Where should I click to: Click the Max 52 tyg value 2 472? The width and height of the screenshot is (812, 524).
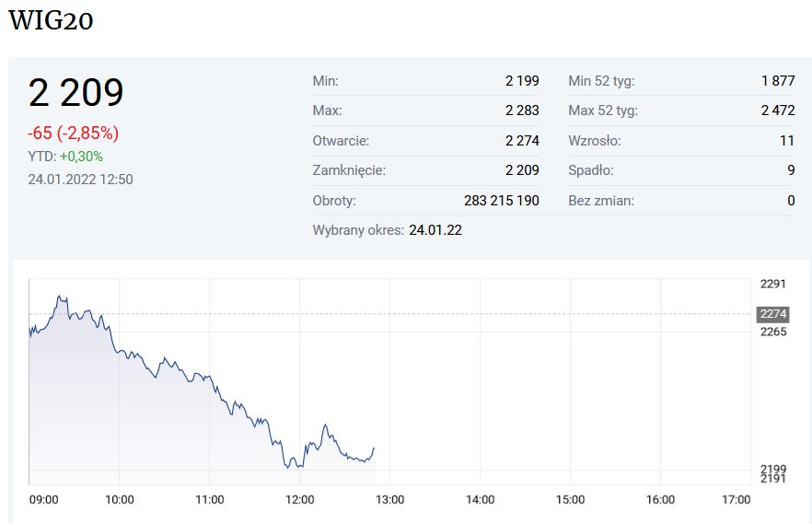pyautogui.click(x=777, y=111)
